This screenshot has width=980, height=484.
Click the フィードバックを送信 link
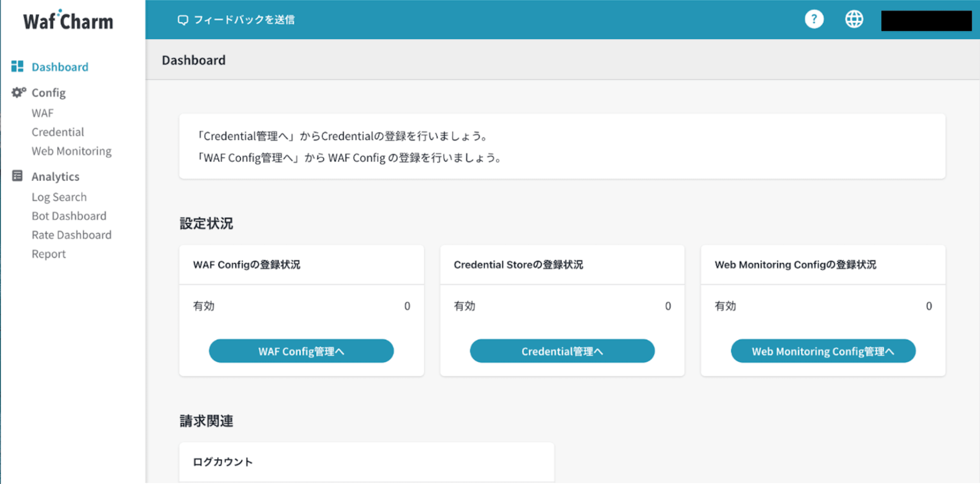(x=244, y=20)
